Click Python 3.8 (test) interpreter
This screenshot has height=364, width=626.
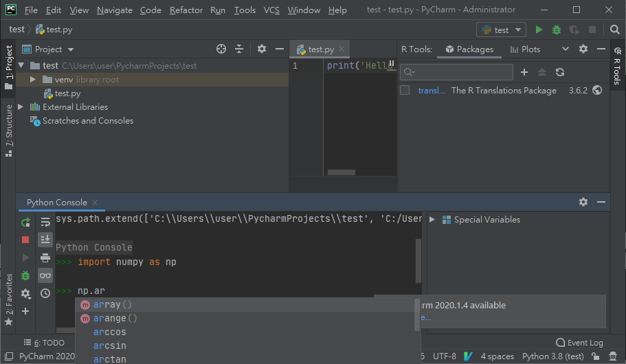pos(553,356)
